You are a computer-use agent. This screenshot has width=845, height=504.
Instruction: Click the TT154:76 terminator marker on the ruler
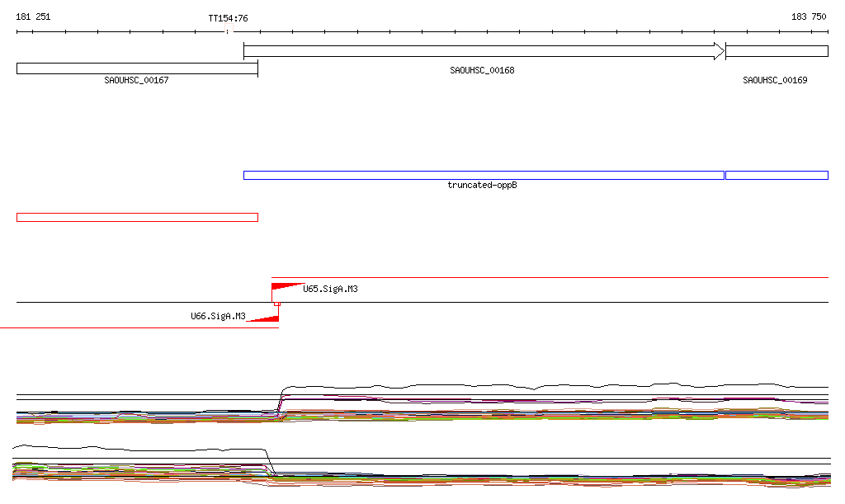coord(229,29)
